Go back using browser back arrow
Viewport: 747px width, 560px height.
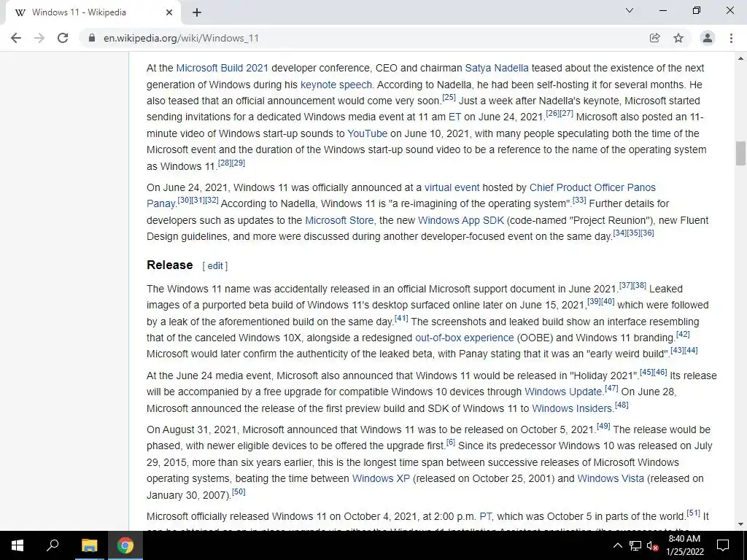(16, 38)
